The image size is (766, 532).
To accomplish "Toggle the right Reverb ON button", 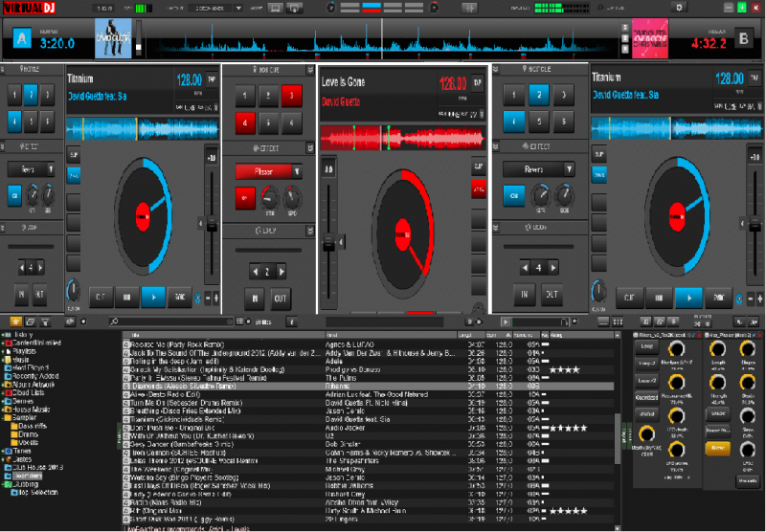I will tap(513, 196).
